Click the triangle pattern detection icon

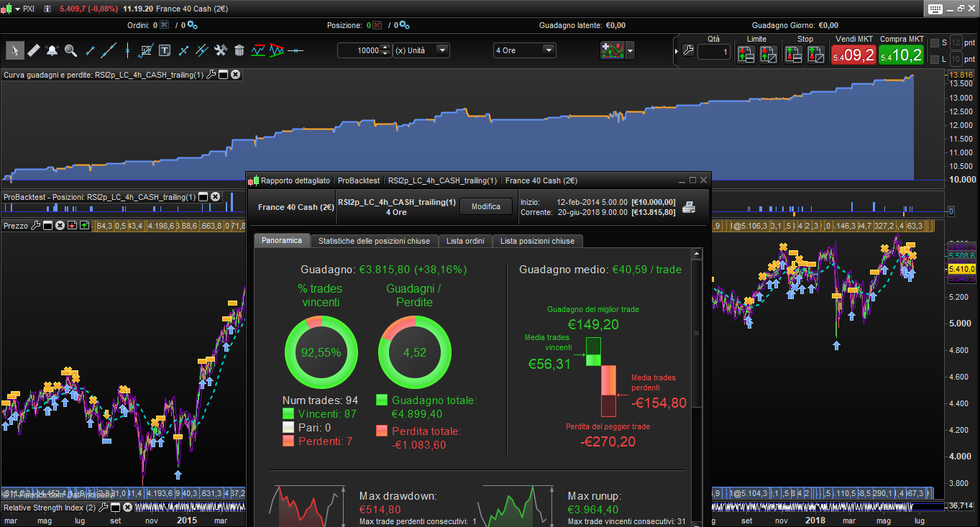click(277, 50)
